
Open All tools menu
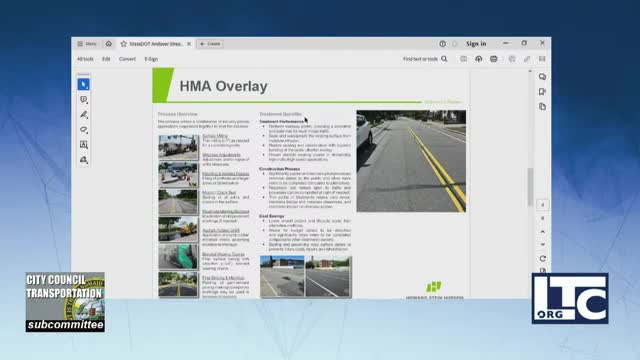(x=85, y=59)
